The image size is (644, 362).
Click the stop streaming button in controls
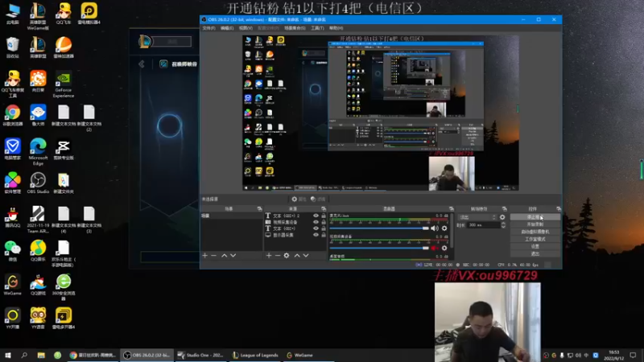(535, 217)
